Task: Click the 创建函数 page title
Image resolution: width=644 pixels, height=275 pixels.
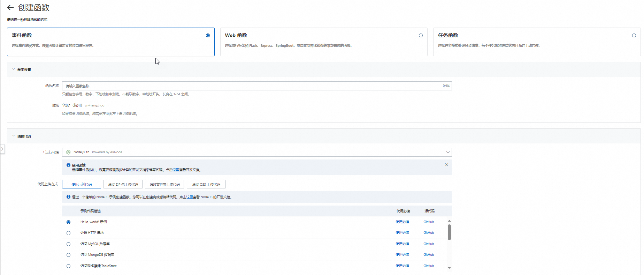Action: (34, 8)
